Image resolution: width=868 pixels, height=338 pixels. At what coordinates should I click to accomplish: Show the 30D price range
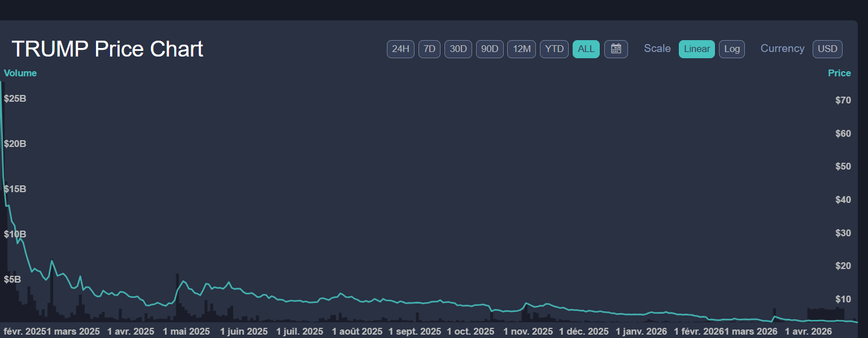(458, 49)
